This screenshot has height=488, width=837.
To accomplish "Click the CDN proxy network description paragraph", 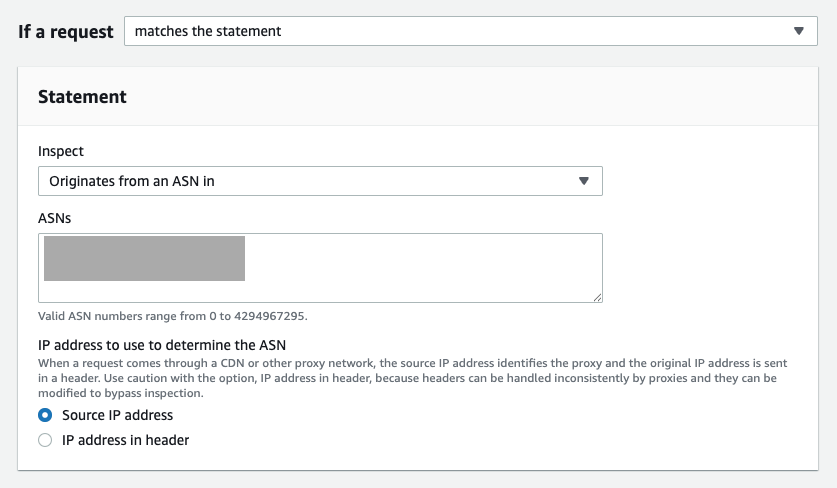I will pyautogui.click(x=412, y=378).
